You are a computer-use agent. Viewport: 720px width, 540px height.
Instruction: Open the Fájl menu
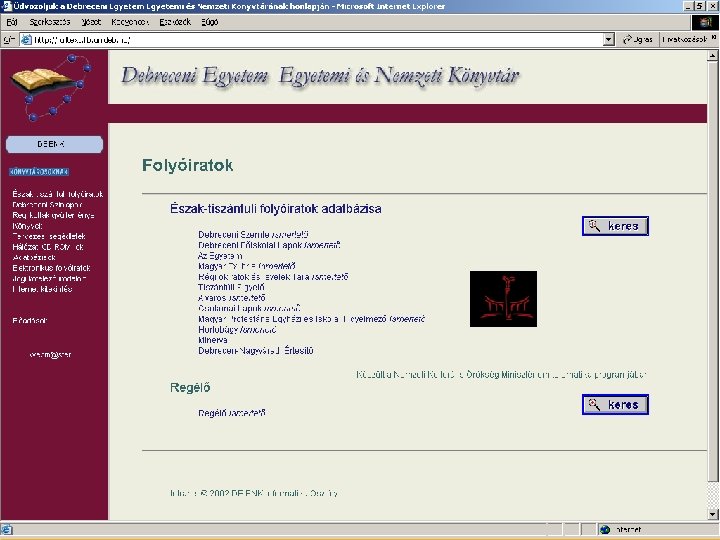[x=12, y=22]
